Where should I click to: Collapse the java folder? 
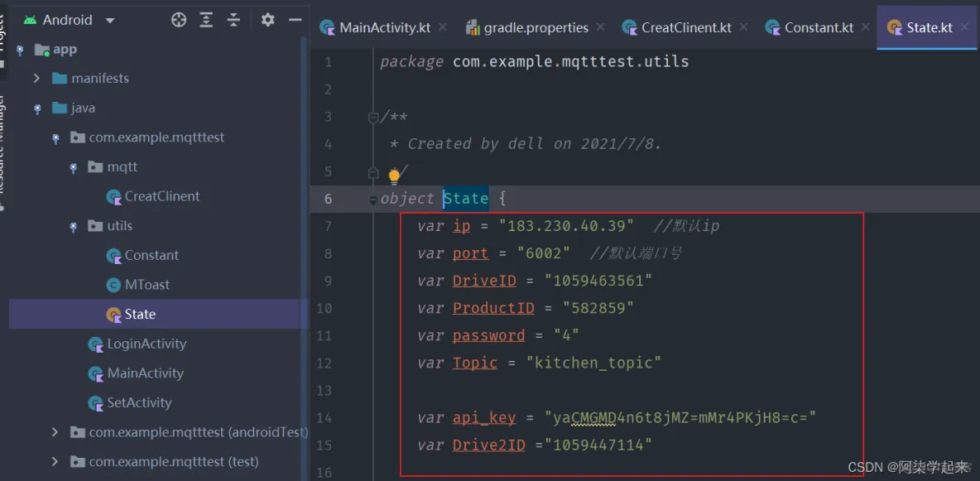(37, 108)
